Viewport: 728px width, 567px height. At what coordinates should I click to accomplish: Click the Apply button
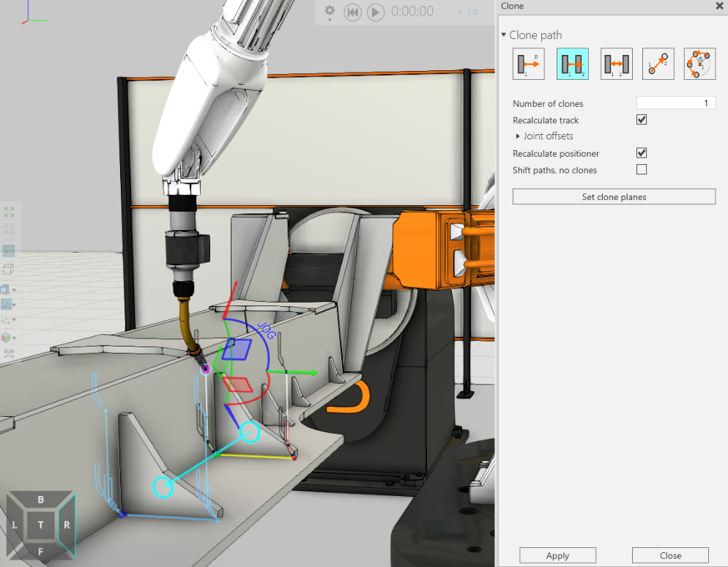coord(557,555)
